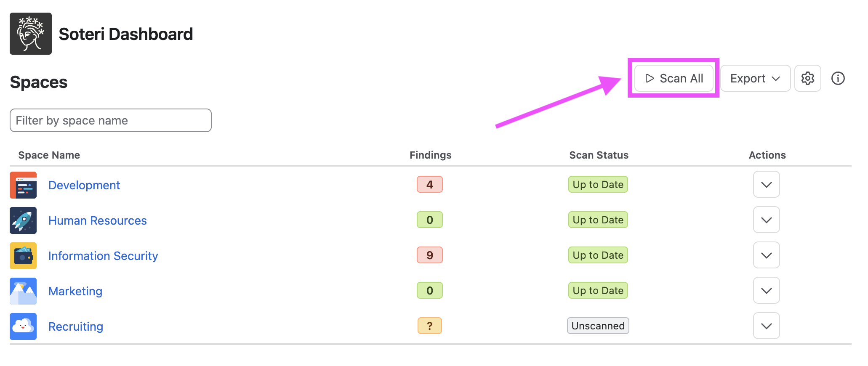Start scanning with the Scan All button
Viewport: 868px width, 366px height.
pos(674,78)
